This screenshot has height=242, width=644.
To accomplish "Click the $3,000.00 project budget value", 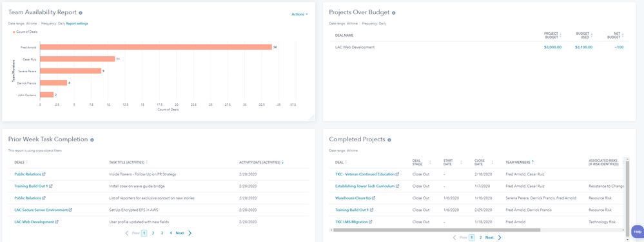I will click(x=552, y=47).
